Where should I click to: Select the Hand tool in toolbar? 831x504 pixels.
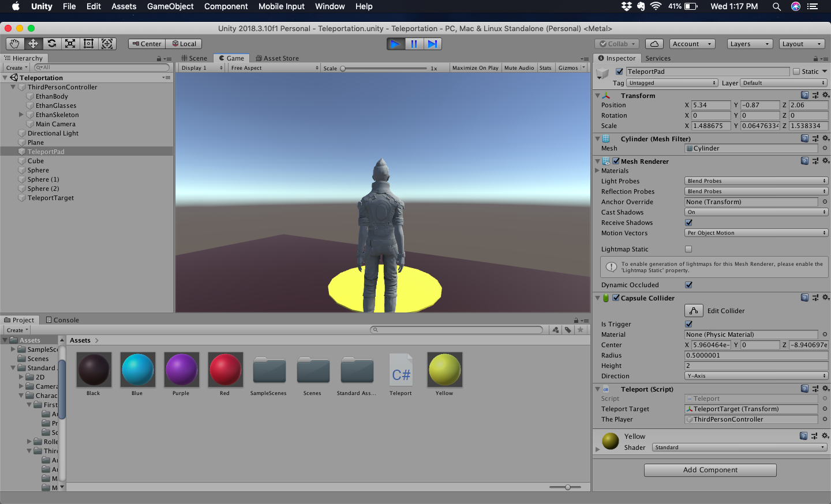click(x=15, y=44)
